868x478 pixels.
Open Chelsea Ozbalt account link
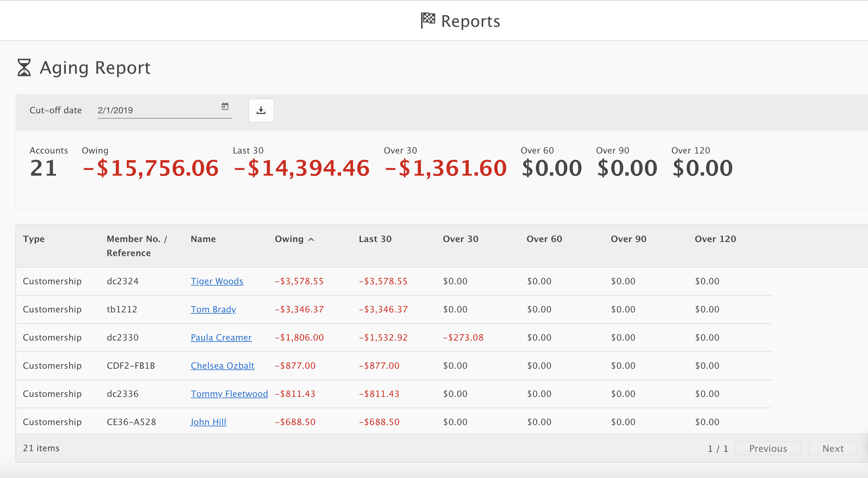pos(222,365)
